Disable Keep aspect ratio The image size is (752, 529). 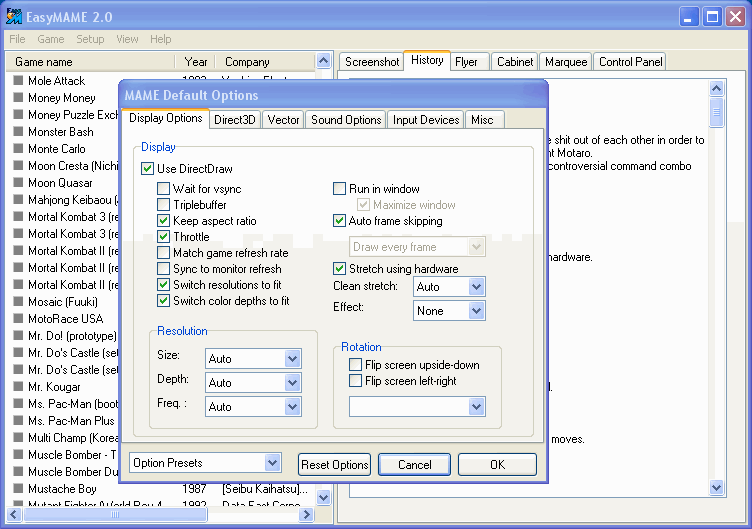tap(164, 221)
